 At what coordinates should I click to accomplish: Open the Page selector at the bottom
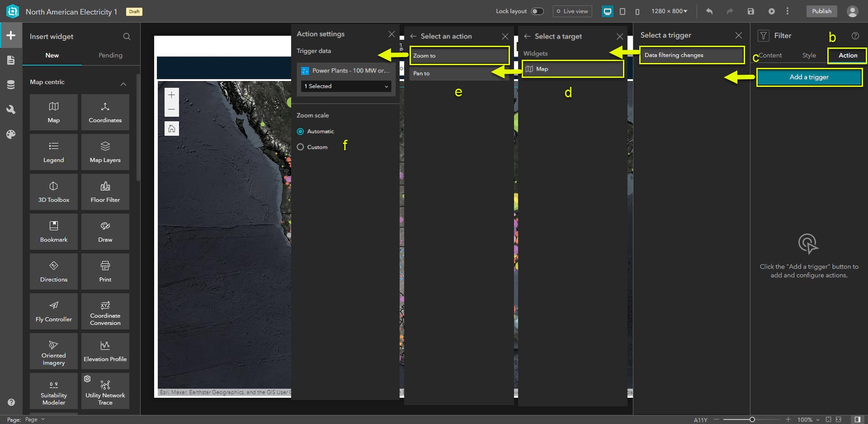(35, 419)
